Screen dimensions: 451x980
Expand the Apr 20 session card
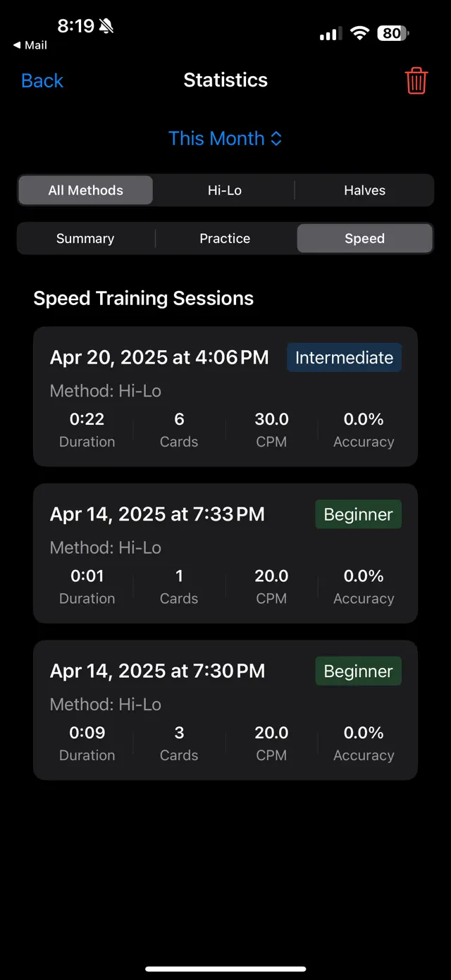point(225,397)
